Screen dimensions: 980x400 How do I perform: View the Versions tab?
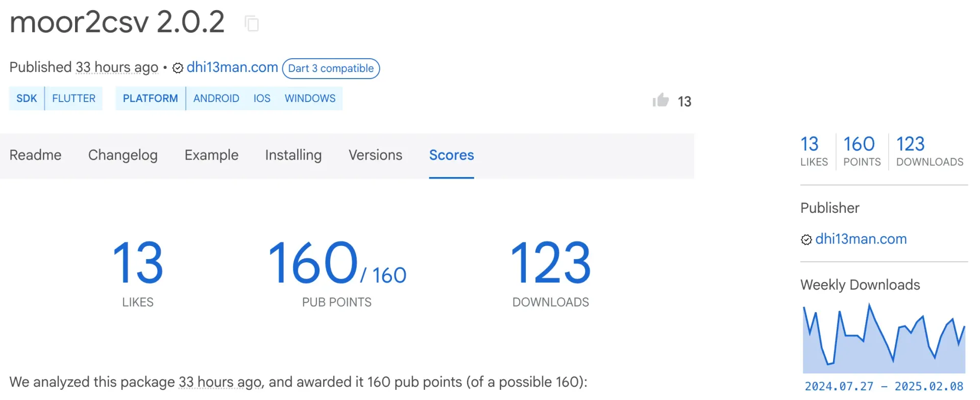[375, 155]
